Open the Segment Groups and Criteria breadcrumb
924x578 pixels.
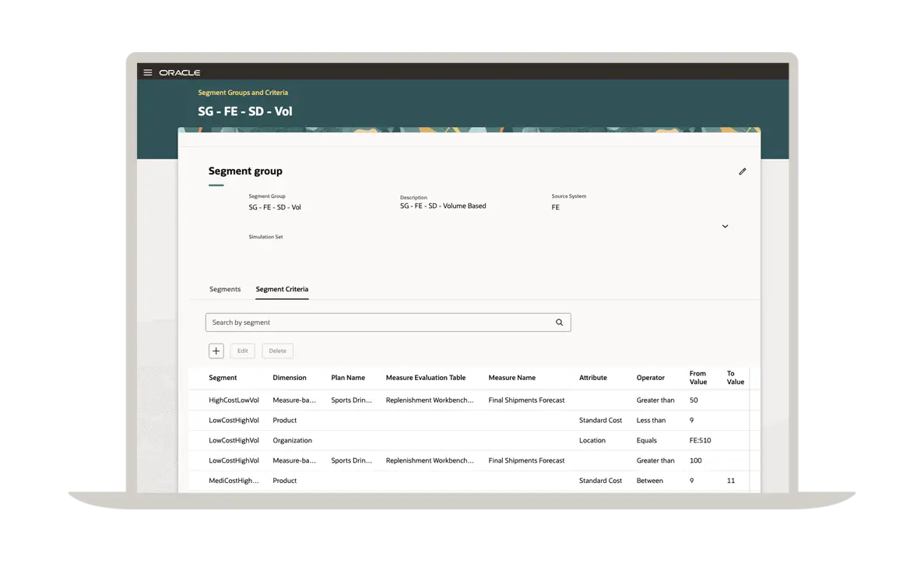(x=243, y=93)
